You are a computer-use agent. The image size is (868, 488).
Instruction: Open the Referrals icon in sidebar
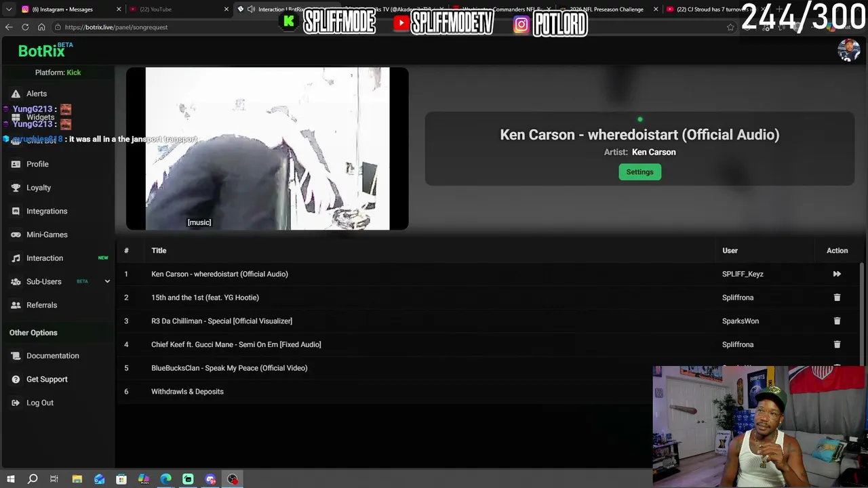tap(16, 305)
